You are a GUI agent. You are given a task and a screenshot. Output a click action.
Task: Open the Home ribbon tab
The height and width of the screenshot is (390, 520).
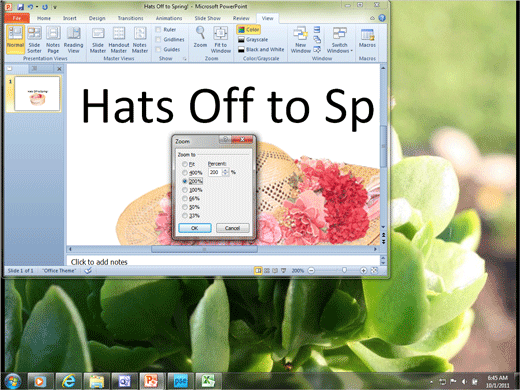pos(44,18)
